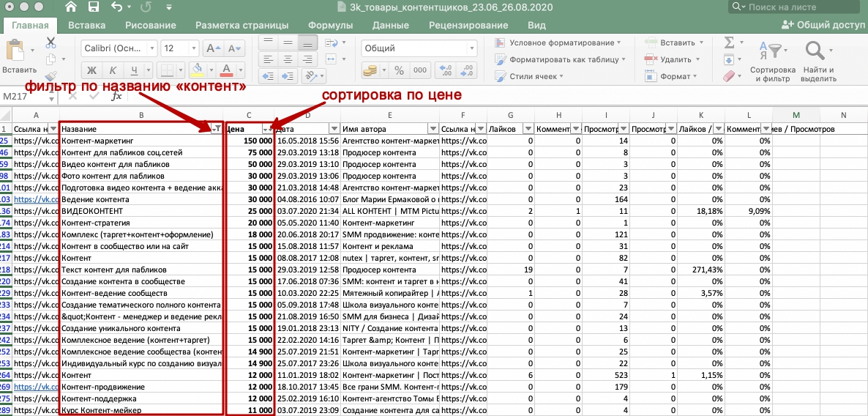Click the Save icon in title bar
The height and width of the screenshot is (416, 868).
click(x=93, y=8)
